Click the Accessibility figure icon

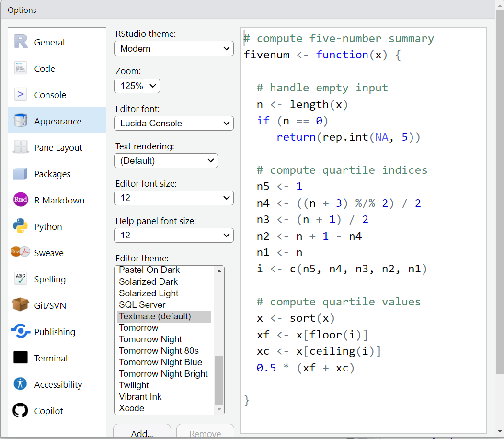coord(21,384)
